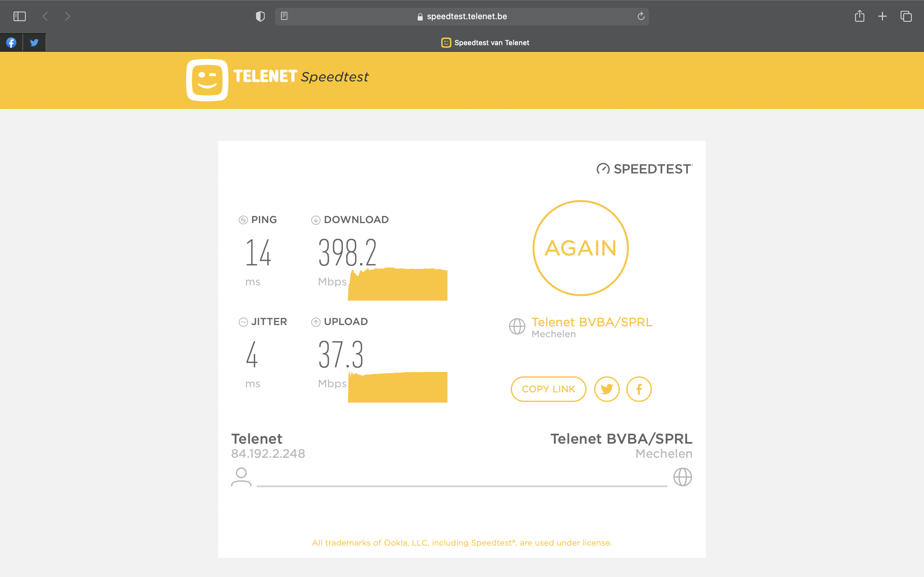Select the Speedtest van Telenet tab

485,42
